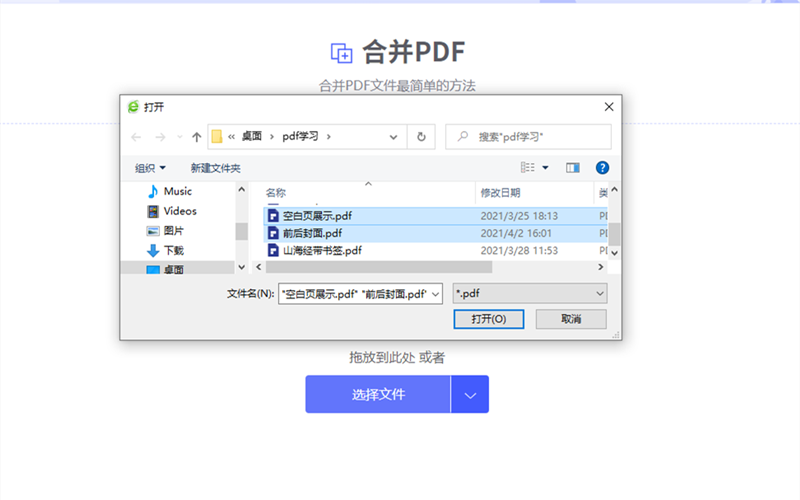Click the 选择文件 button
The height and width of the screenshot is (500, 800).
378,394
